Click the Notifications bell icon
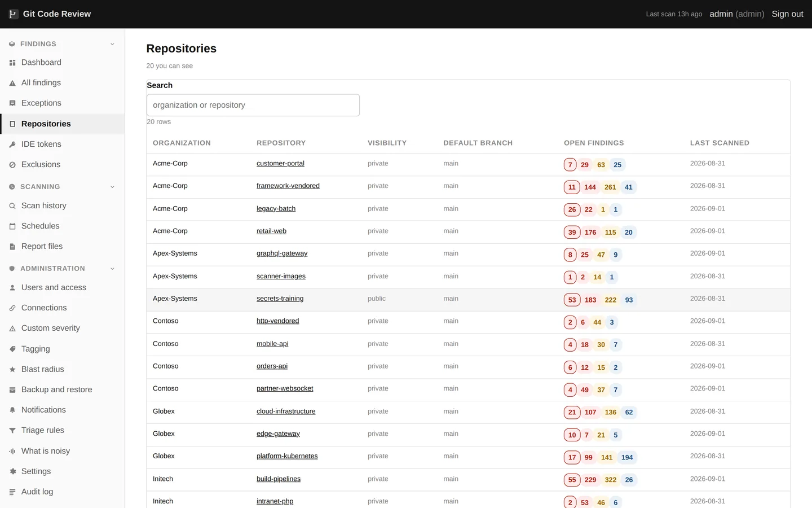 click(x=12, y=410)
